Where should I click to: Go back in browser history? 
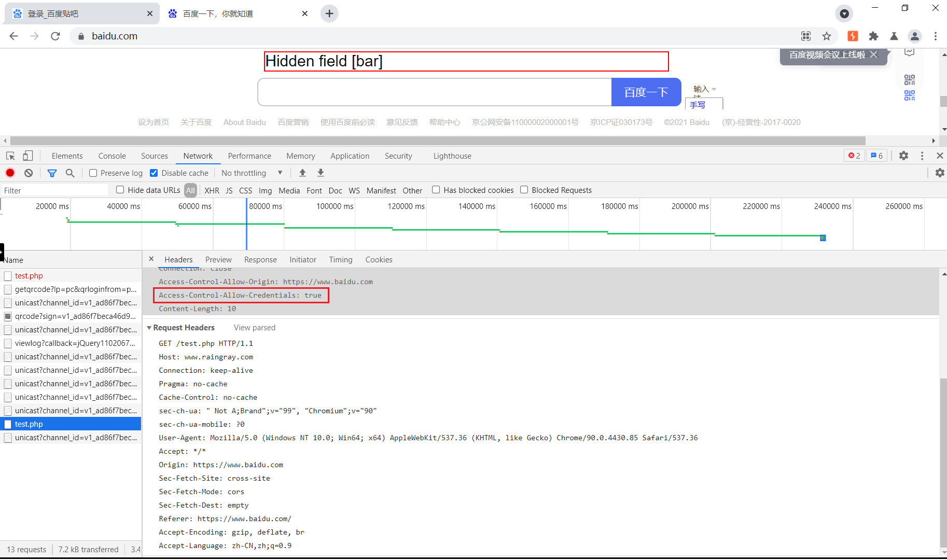pos(14,36)
